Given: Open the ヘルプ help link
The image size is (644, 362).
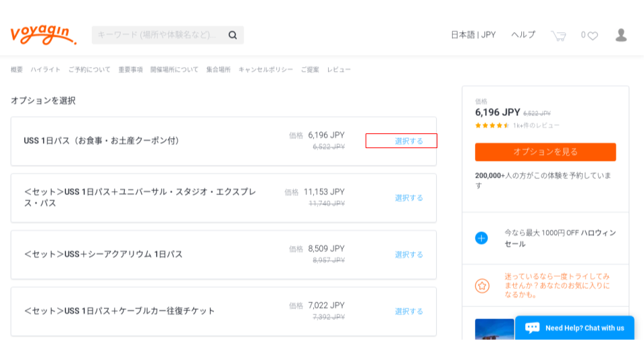Looking at the screenshot, I should pyautogui.click(x=523, y=35).
